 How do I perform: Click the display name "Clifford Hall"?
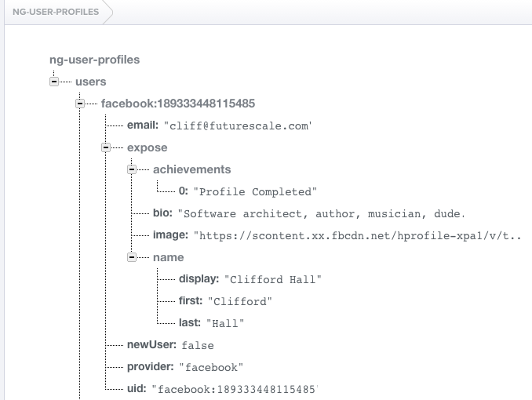pyautogui.click(x=272, y=279)
